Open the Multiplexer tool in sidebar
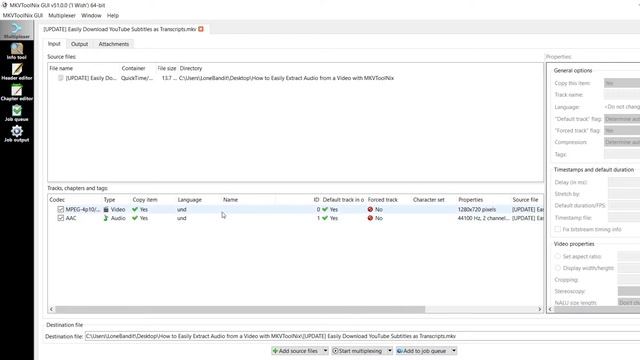 (x=17, y=30)
